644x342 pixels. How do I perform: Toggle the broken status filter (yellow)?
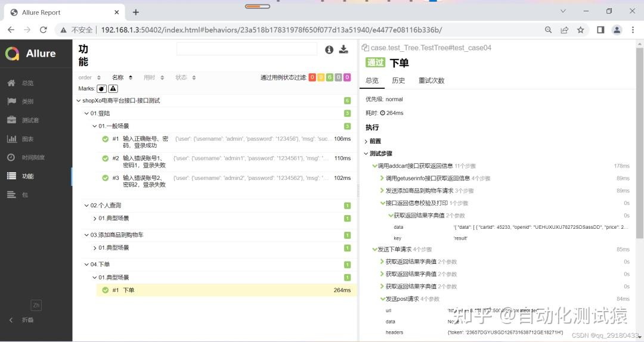(x=321, y=77)
